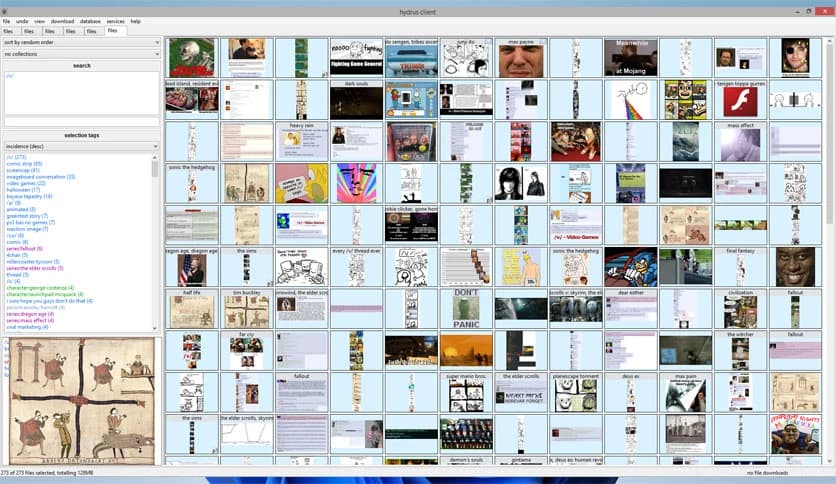Select the 'Fighting Game General' thumbnail

click(356, 58)
